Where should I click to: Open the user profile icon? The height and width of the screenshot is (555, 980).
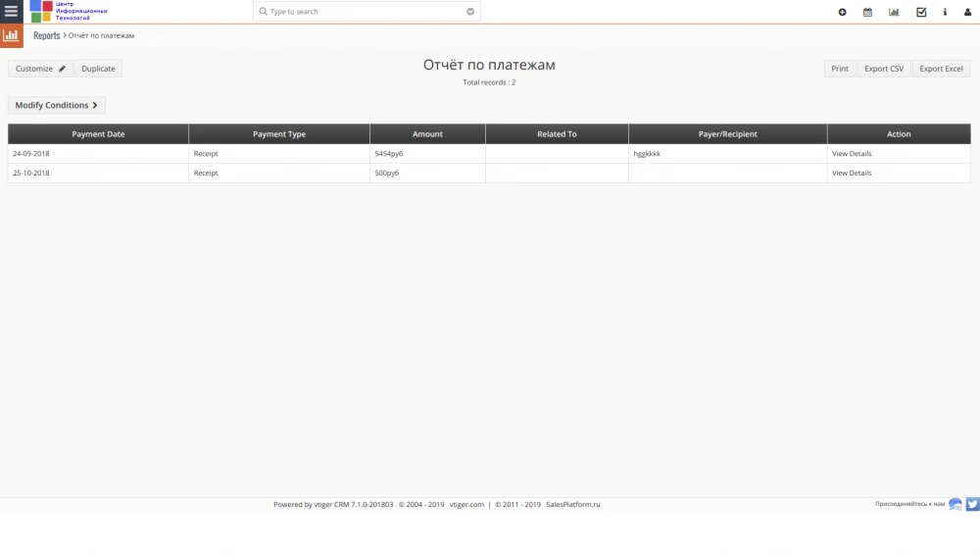(x=967, y=12)
